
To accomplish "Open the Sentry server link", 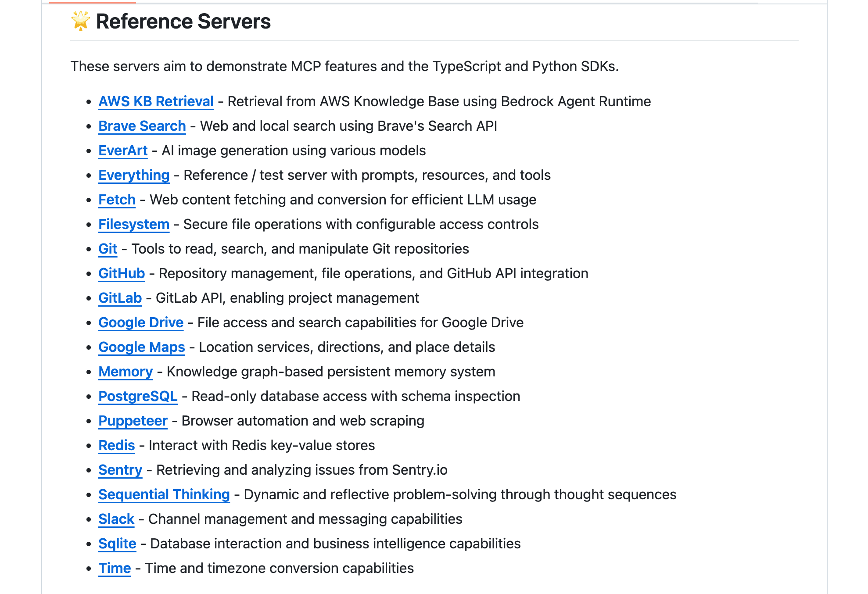I will pyautogui.click(x=120, y=470).
